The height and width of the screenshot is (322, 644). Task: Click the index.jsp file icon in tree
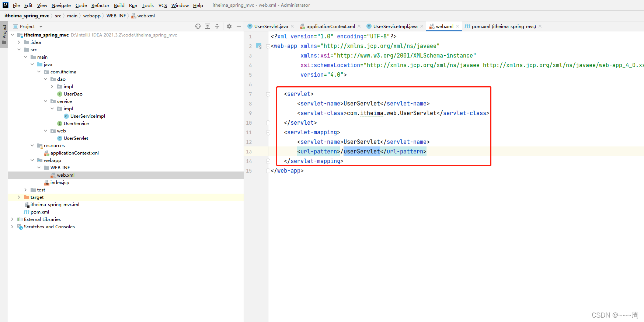(46, 183)
